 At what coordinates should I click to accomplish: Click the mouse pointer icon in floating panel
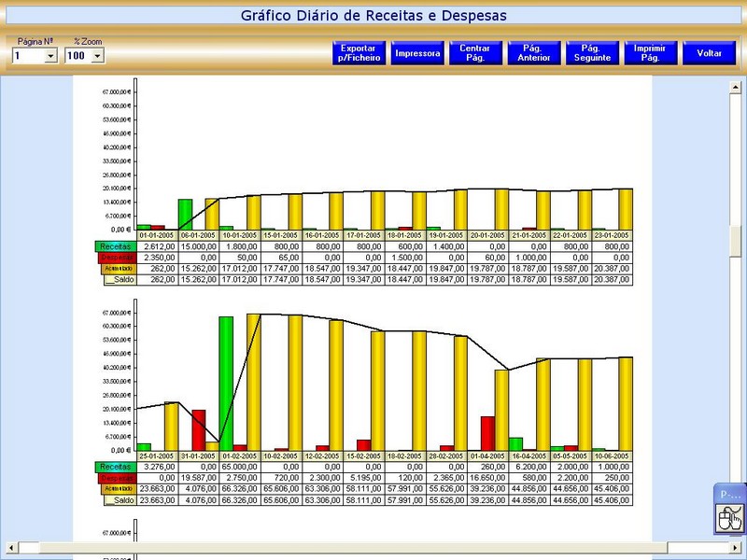point(729,517)
